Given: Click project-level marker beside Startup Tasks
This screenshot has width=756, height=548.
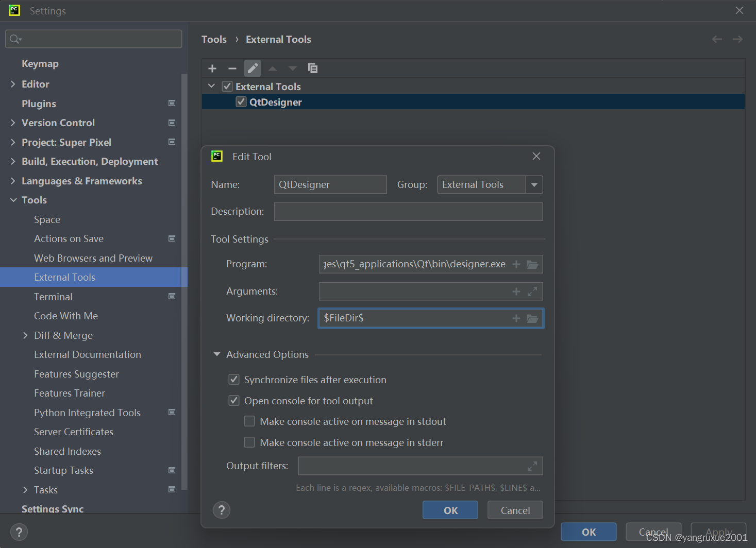Looking at the screenshot, I should pyautogui.click(x=172, y=470).
